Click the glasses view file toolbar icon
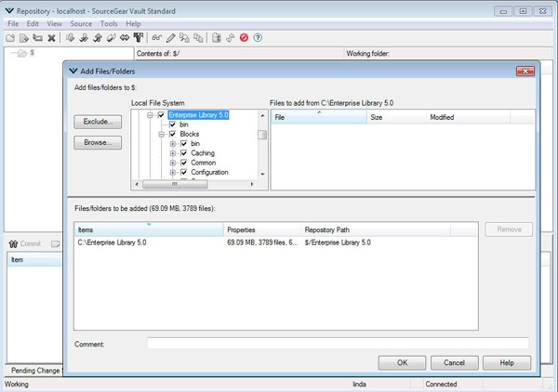 point(157,38)
